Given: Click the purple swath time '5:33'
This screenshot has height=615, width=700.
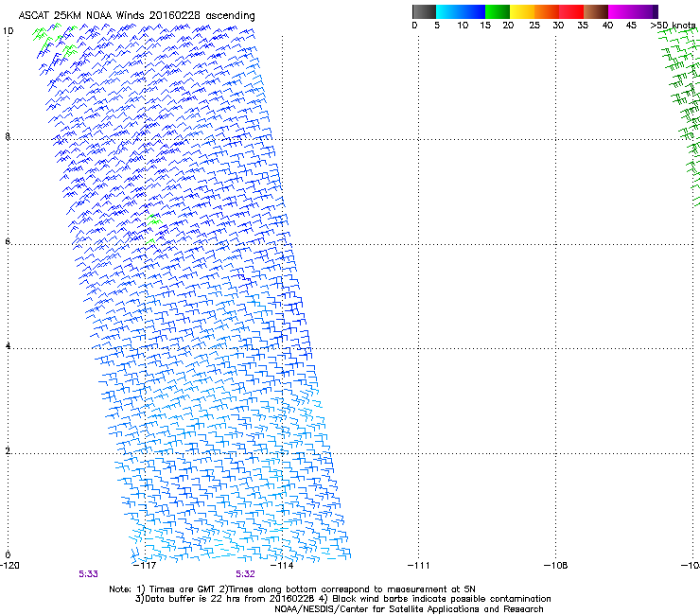Looking at the screenshot, I should pyautogui.click(x=88, y=574).
